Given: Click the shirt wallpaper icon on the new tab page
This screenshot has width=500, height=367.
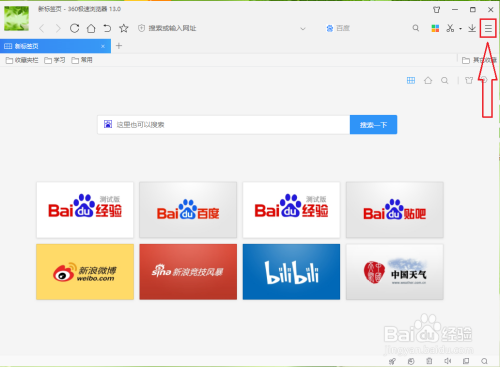Looking at the screenshot, I should (469, 80).
